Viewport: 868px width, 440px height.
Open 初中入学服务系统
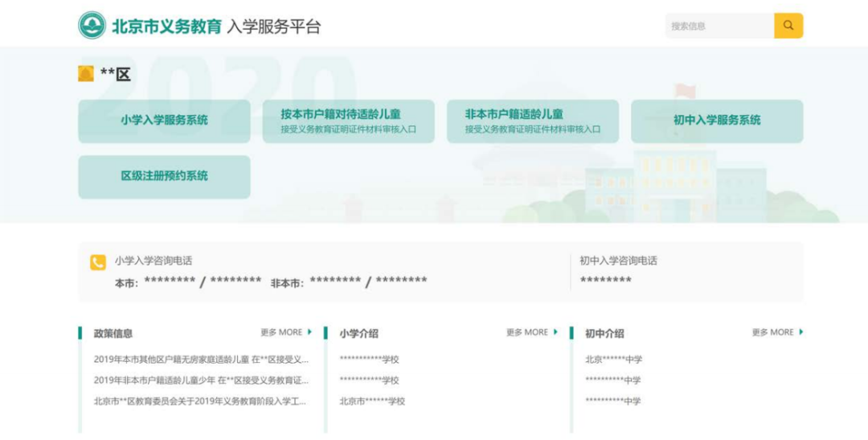point(716,121)
